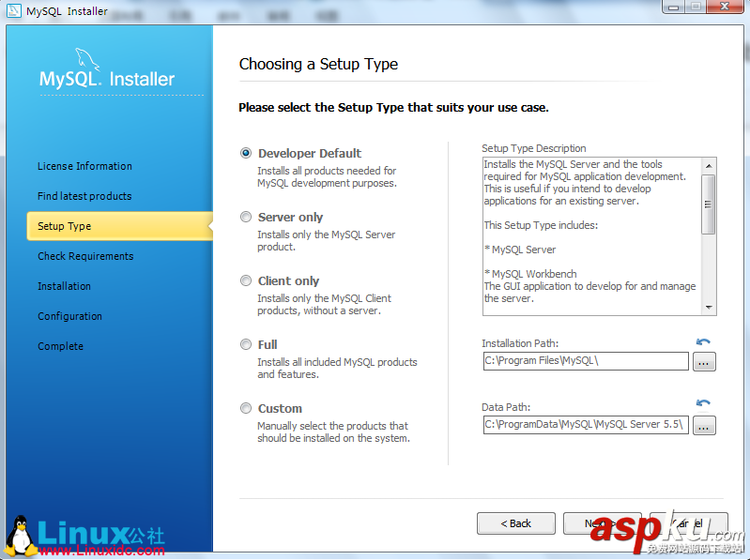Image resolution: width=750 pixels, height=560 pixels.
Task: Choose the Full setup type
Action: [246, 344]
